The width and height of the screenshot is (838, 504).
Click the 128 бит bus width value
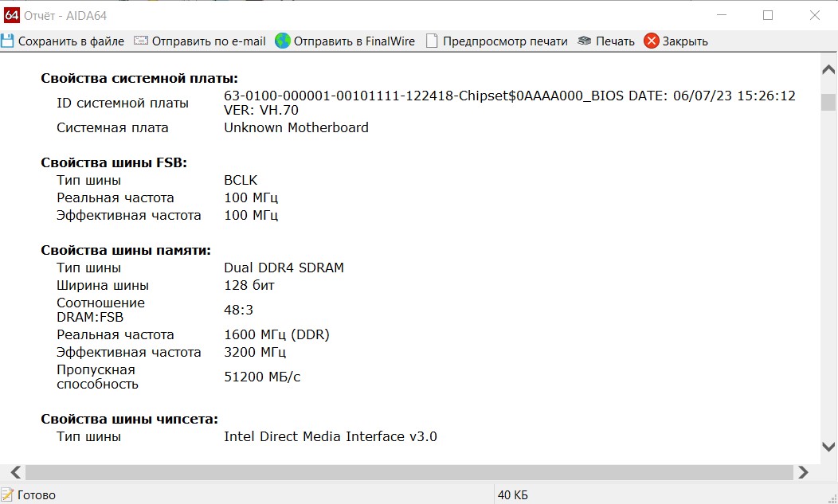(249, 285)
